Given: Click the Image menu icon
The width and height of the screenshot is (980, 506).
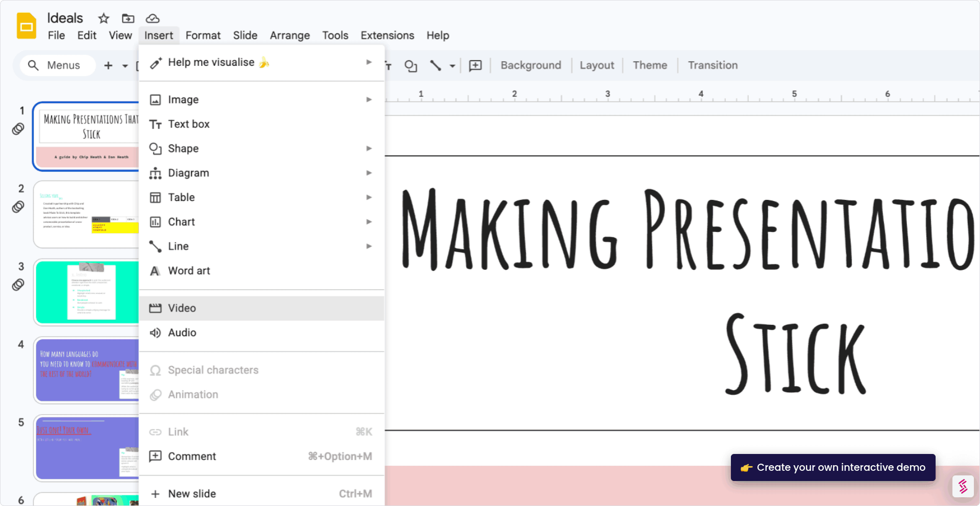Looking at the screenshot, I should tap(155, 99).
